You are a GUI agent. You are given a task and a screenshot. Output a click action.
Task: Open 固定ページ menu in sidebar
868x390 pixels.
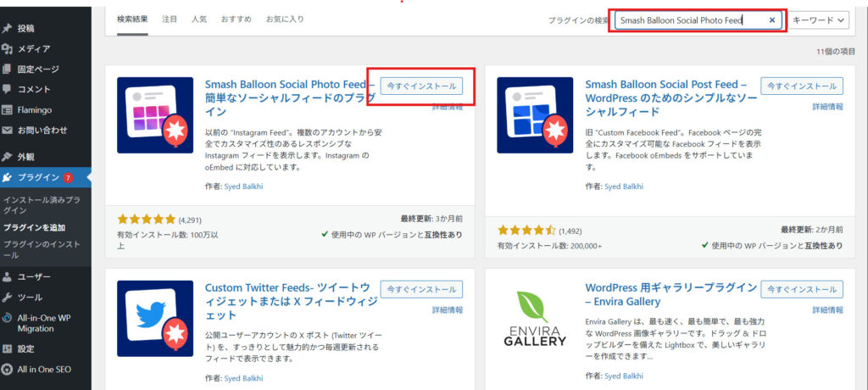(x=38, y=70)
